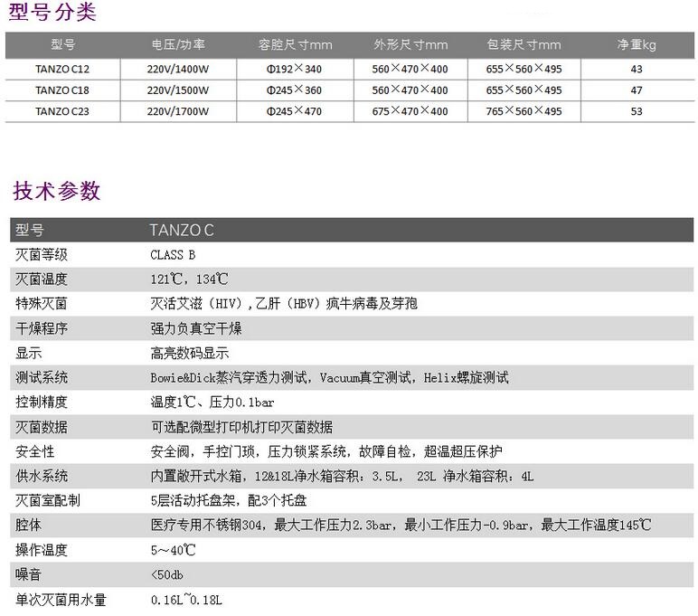This screenshot has height=616, width=698.
Task: Click the 0.16L~0.18L value
Action: [x=186, y=600]
